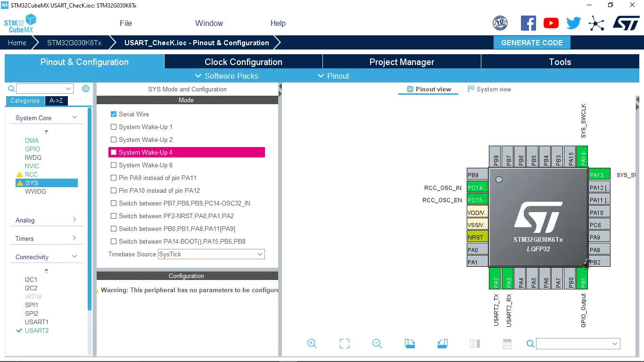Switch to the Tools tab
This screenshot has height=362, width=644.
560,62
